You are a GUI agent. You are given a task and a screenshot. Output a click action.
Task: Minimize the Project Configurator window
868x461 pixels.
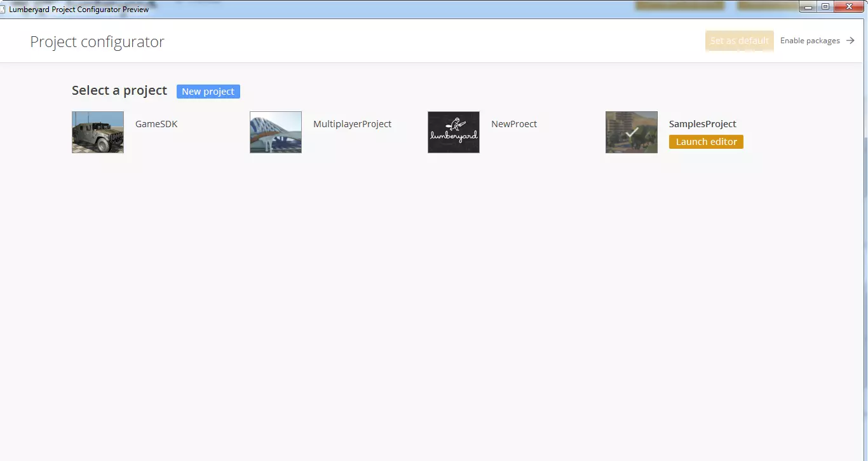pos(808,6)
